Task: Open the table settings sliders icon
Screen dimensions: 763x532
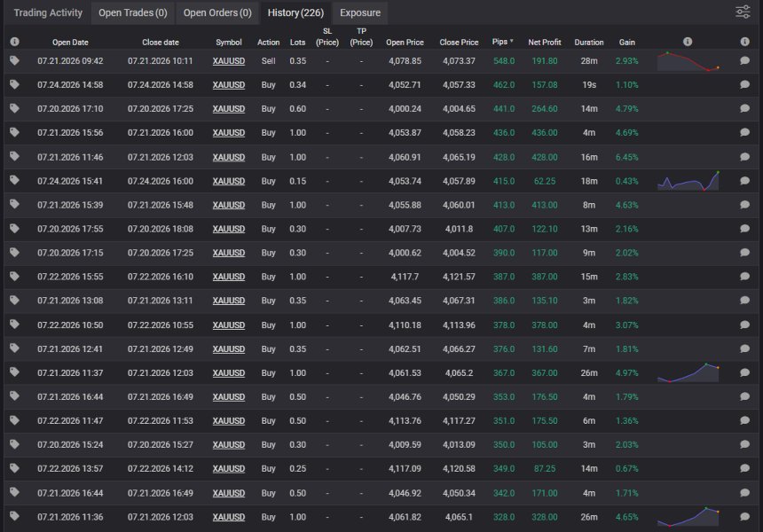Action: pos(743,12)
